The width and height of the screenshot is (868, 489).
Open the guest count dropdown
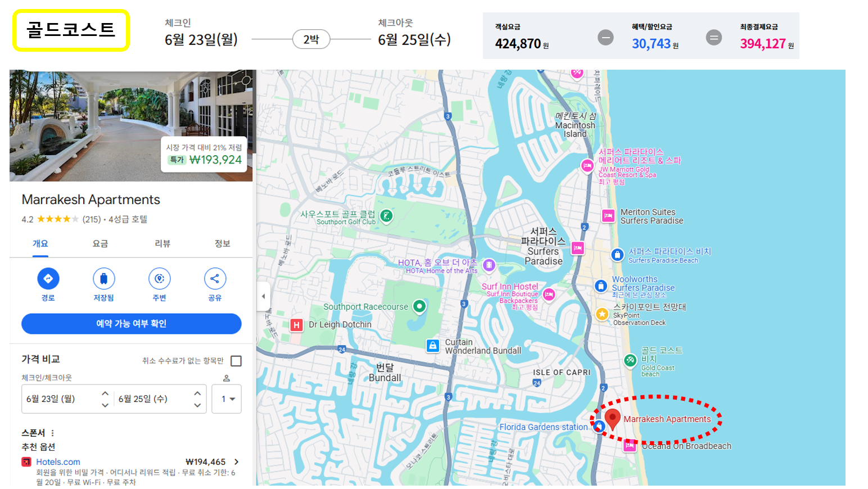pyautogui.click(x=227, y=399)
